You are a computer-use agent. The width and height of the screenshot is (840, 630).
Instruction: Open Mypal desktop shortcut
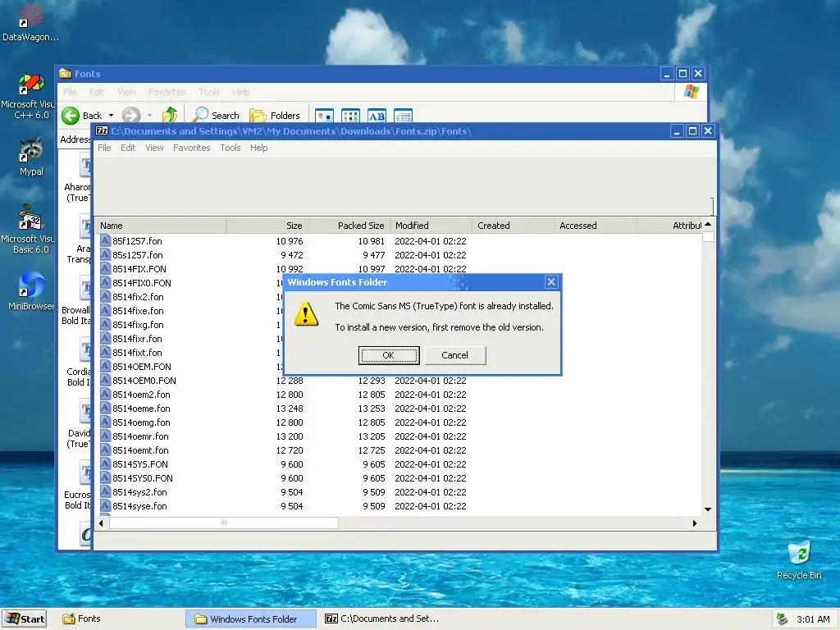pos(31,157)
